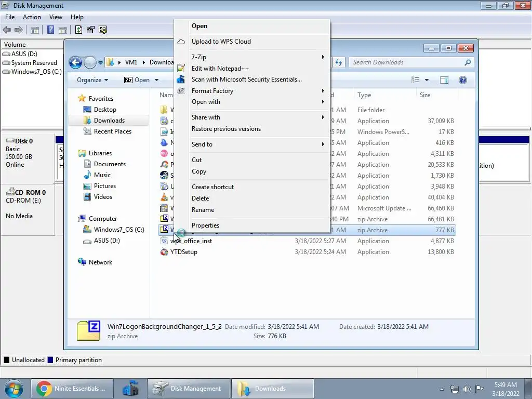
Task: Click taskbar clock showing 5:49 AM
Action: 506,389
